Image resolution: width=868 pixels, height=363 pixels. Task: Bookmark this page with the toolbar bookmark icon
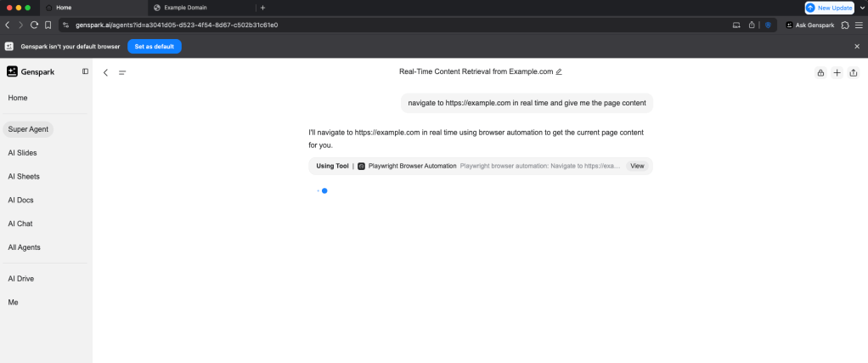[48, 25]
